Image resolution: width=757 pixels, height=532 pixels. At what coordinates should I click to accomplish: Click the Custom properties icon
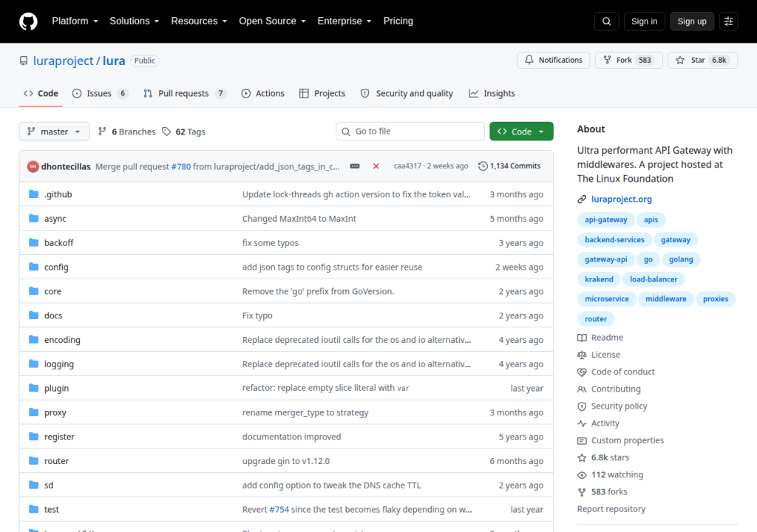(x=583, y=441)
